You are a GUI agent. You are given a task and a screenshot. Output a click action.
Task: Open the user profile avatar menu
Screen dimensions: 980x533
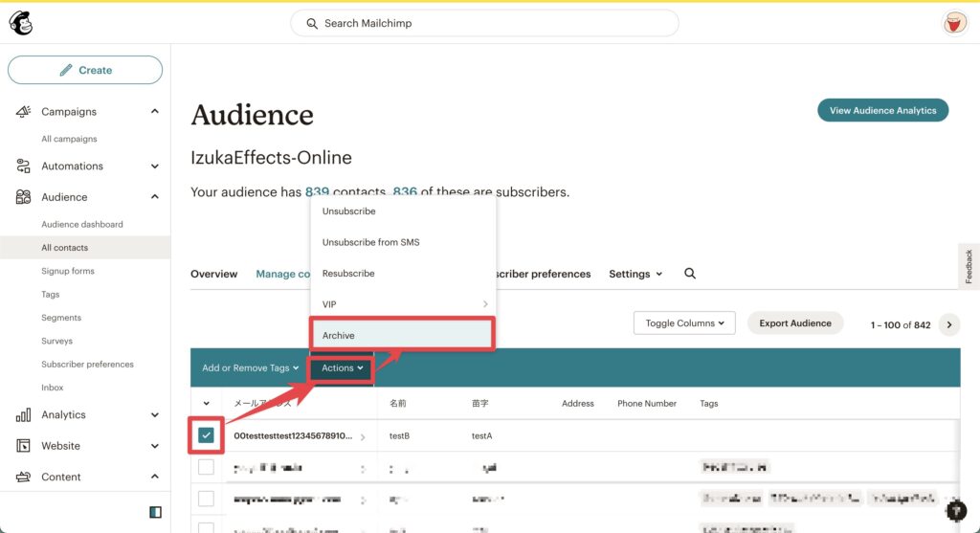(954, 24)
